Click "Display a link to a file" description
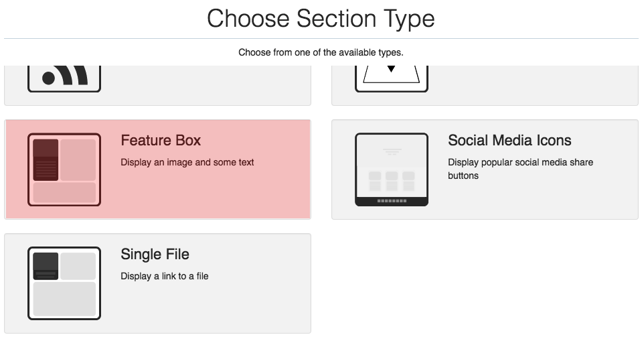Screen dimensions: 644x349 (165, 276)
